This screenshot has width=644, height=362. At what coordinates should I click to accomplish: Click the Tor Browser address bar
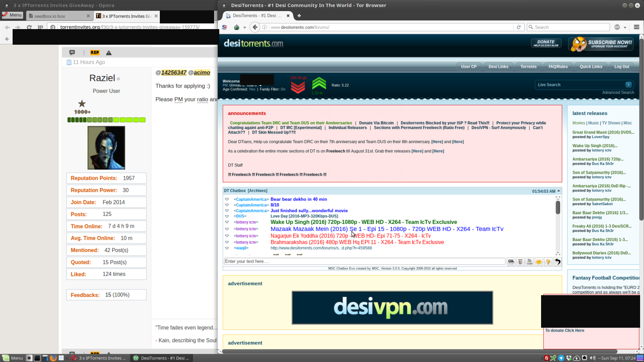click(x=391, y=27)
